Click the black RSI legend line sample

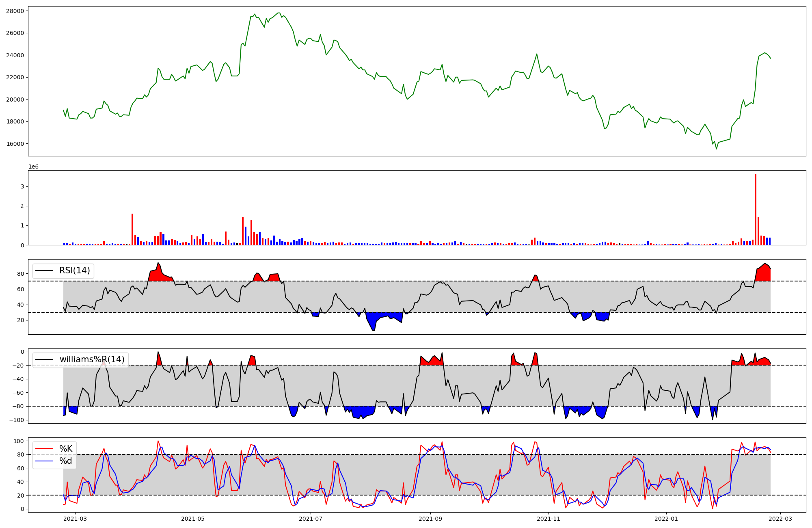(x=44, y=270)
